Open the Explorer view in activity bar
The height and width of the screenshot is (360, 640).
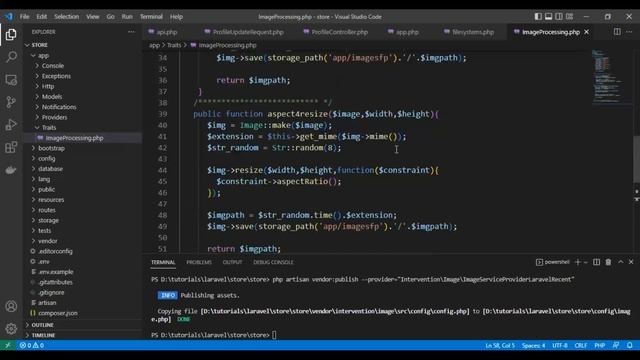(11, 35)
